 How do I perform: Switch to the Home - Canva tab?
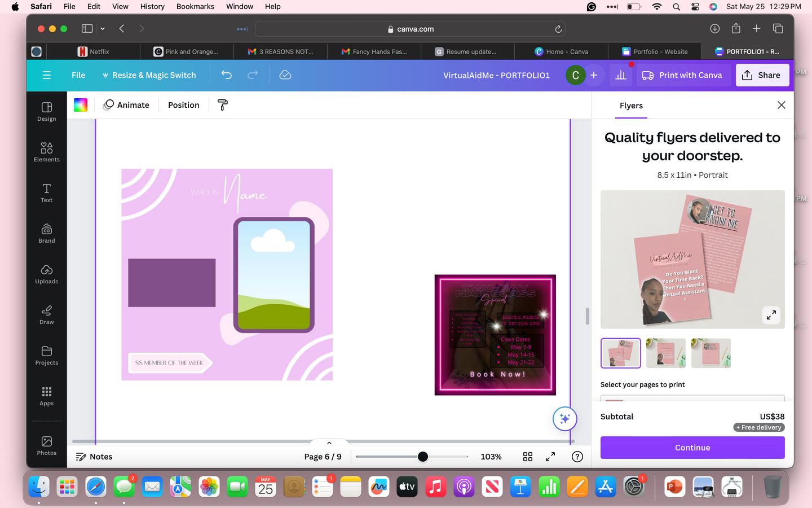[x=561, y=51]
